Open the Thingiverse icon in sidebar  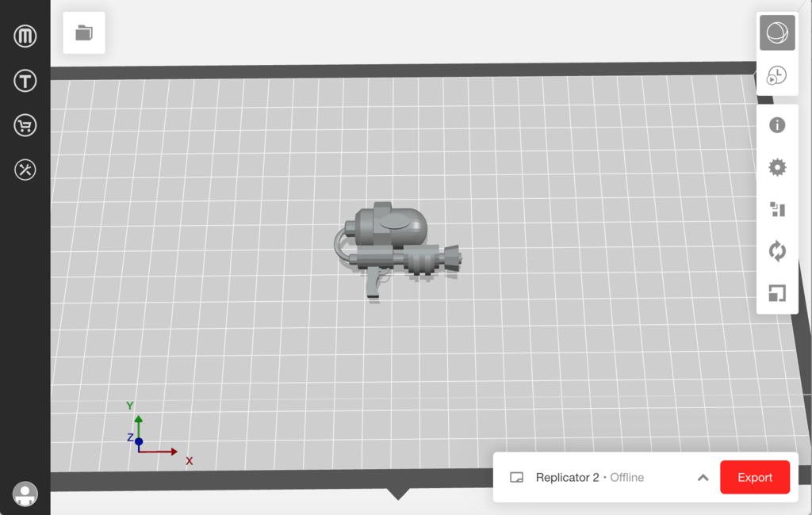point(25,81)
